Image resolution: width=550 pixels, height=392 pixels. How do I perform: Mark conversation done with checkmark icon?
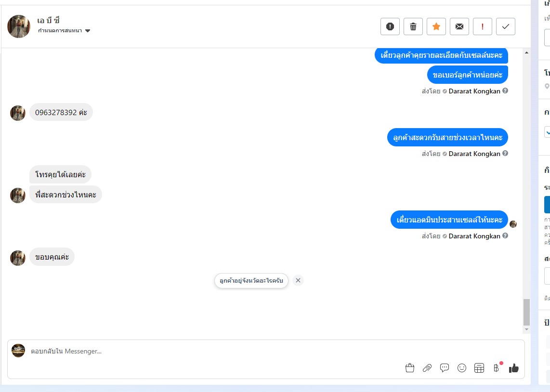coord(506,26)
